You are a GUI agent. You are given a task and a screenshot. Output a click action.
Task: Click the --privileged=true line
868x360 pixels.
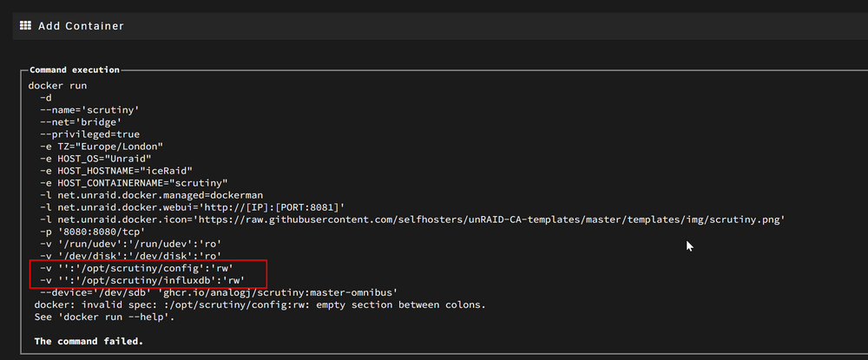click(89, 134)
